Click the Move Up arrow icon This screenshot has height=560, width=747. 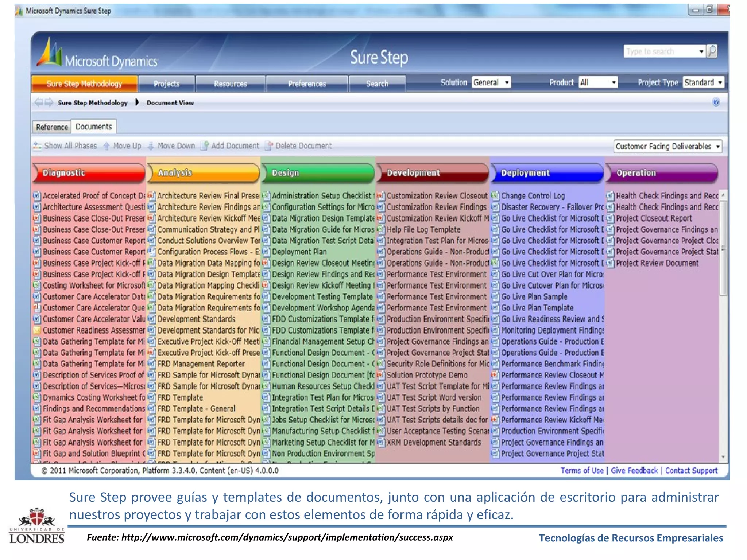tap(107, 146)
